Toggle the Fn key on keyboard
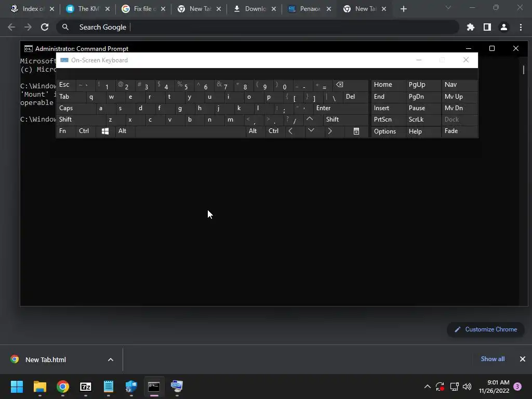Image resolution: width=532 pixels, height=399 pixels. (x=66, y=131)
